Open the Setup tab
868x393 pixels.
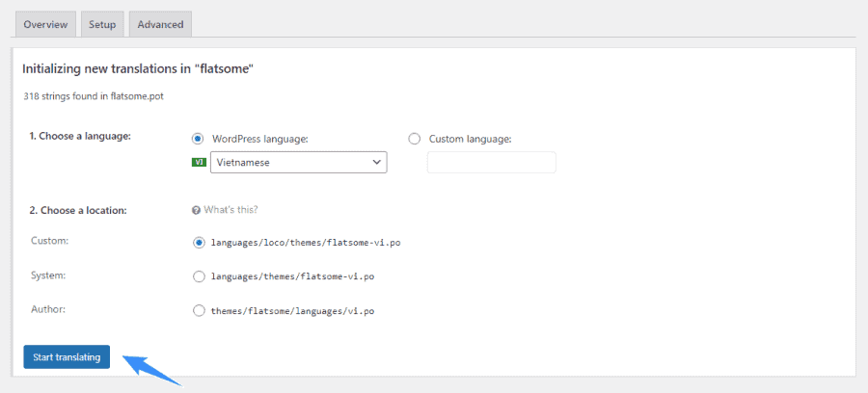(102, 25)
